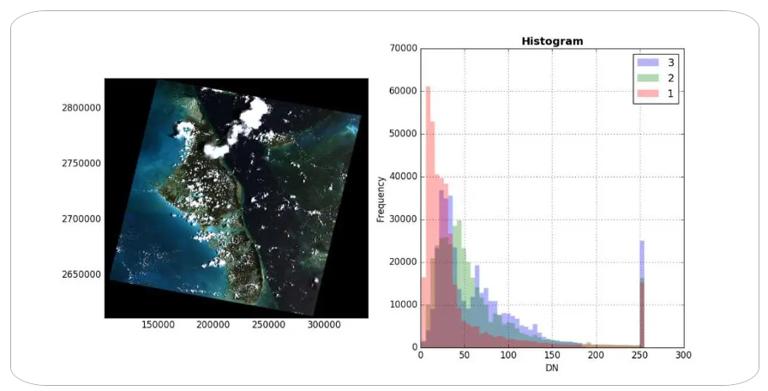Click the red legend swatch for band 1
This screenshot has height=391, width=768.
coord(647,94)
